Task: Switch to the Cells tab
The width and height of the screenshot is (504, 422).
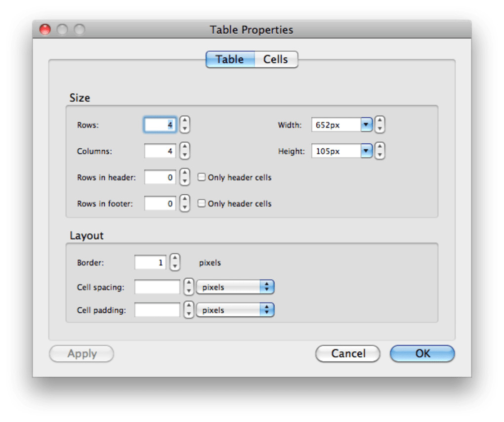Action: click(x=275, y=59)
